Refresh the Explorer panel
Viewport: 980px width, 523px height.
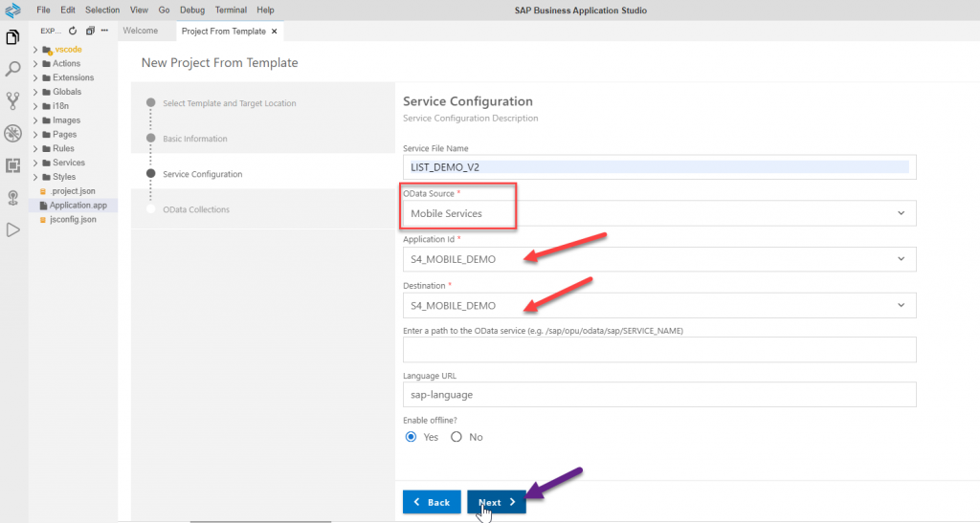click(73, 31)
